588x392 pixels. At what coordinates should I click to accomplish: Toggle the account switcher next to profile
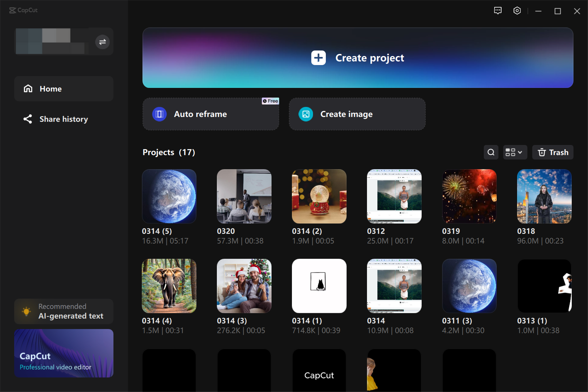pos(102,42)
